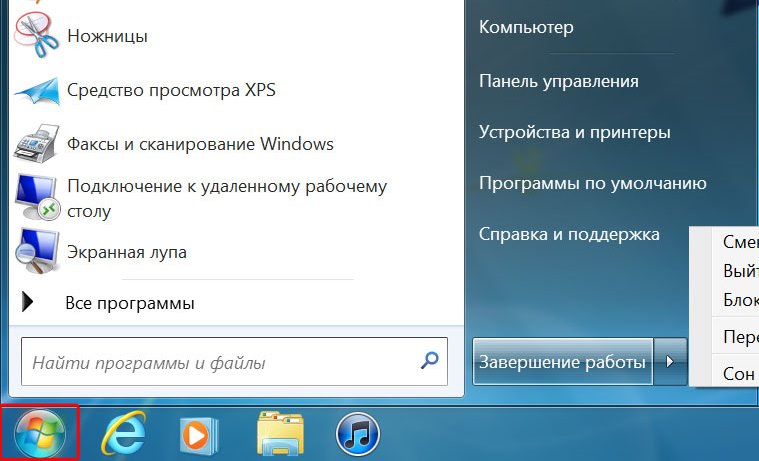Click the Найти программы и файлы search field

[x=220, y=362]
